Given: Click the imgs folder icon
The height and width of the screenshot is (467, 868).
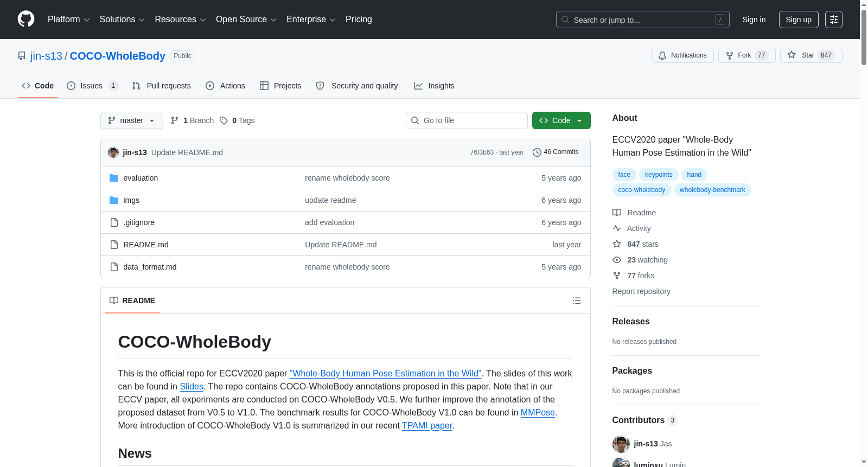Looking at the screenshot, I should (x=114, y=200).
